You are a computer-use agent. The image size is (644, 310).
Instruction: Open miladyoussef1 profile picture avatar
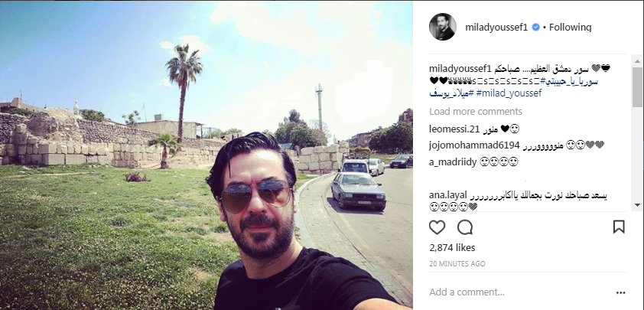443,27
